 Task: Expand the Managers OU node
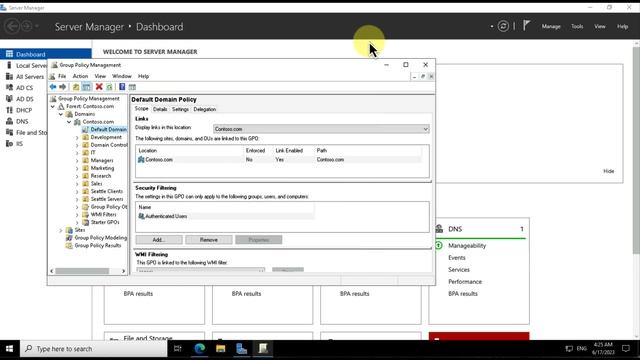pos(77,161)
